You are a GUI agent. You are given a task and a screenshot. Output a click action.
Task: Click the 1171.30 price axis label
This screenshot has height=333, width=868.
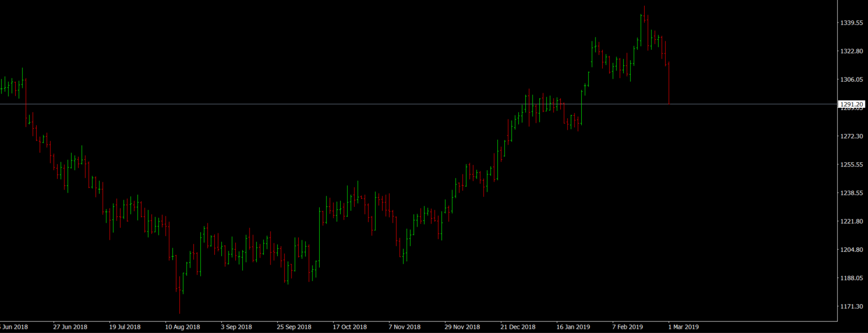(851, 306)
